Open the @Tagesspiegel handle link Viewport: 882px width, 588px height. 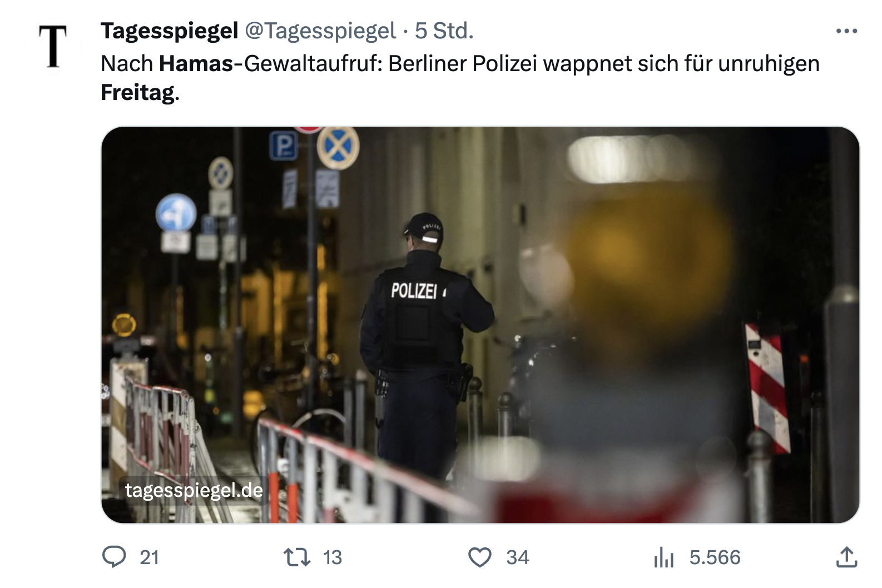[x=320, y=31]
